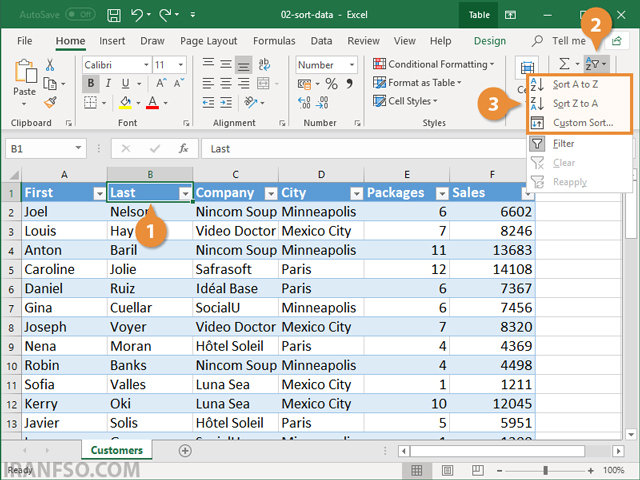Align text to the left
Screen dimensions: 640x480
tap(208, 83)
